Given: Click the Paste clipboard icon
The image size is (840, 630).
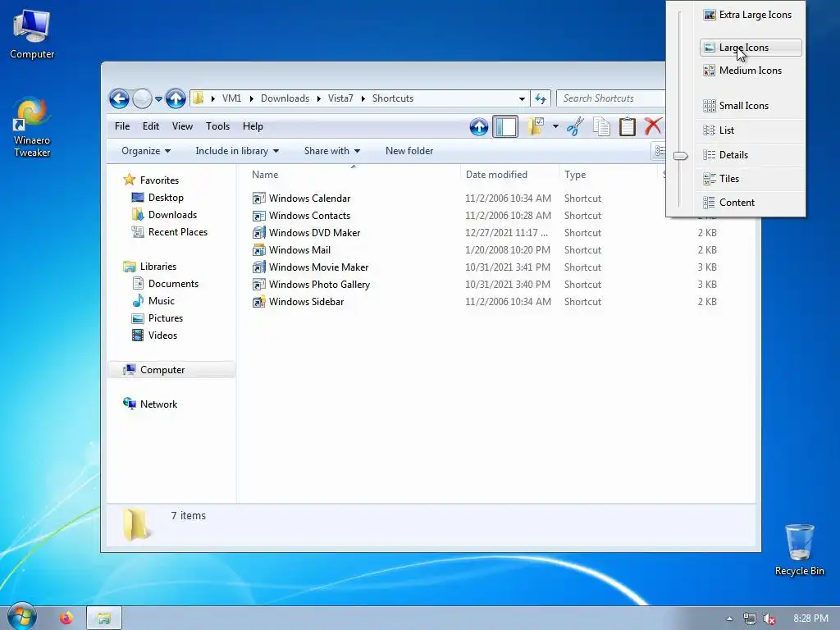Looking at the screenshot, I should [x=628, y=127].
